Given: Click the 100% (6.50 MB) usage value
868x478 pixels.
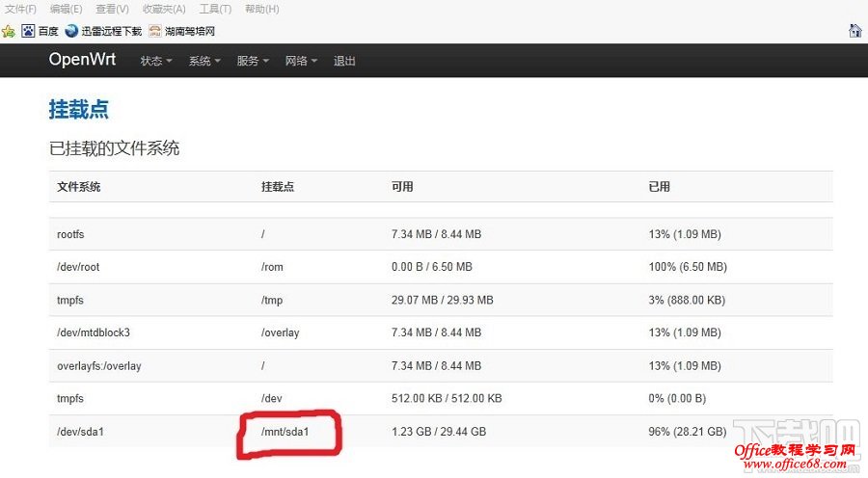Looking at the screenshot, I should point(688,267).
